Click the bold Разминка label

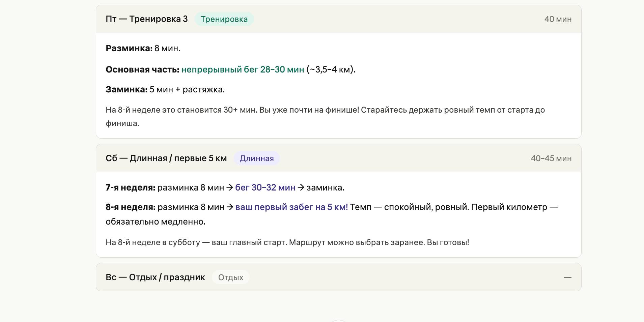129,48
